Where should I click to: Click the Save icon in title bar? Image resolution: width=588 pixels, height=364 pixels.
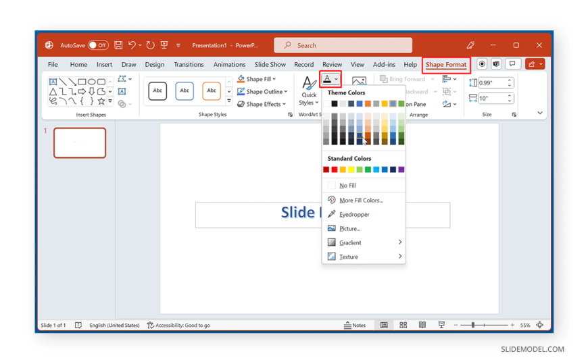118,45
